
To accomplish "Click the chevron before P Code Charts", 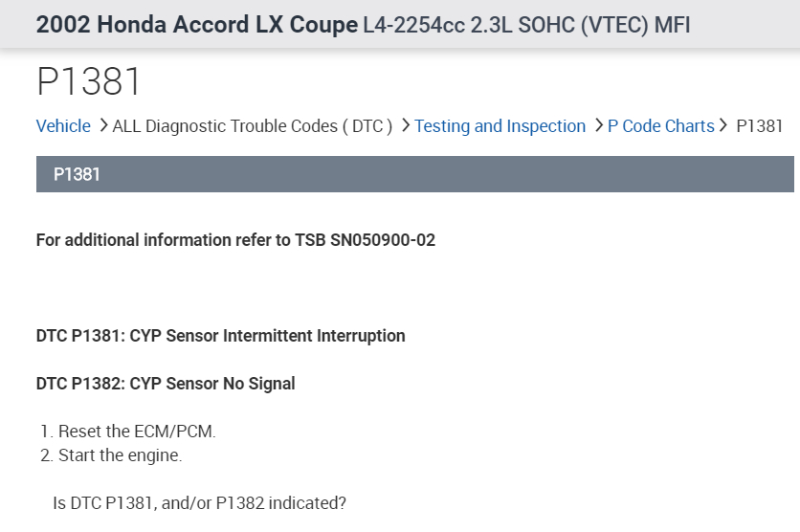I will click(x=598, y=125).
